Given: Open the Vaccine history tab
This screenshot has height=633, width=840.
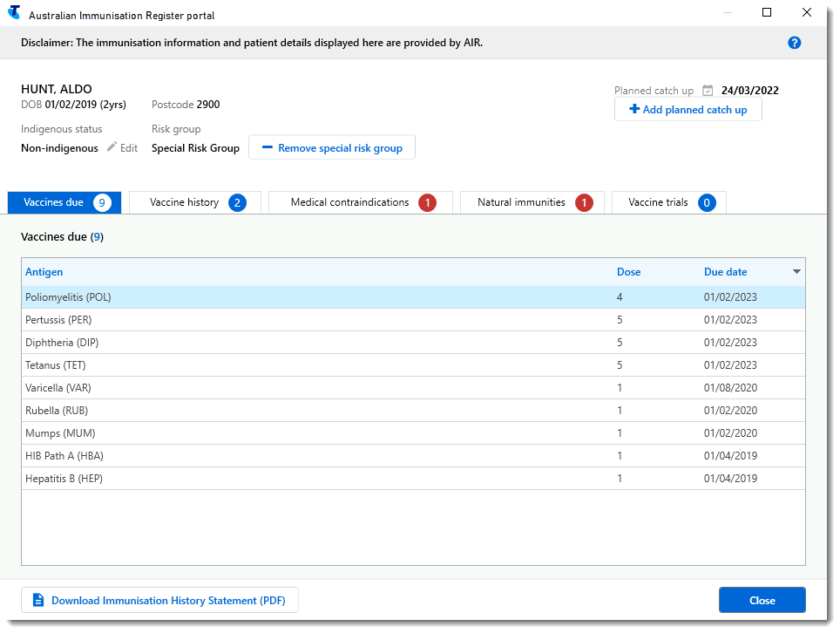Looking at the screenshot, I should pyautogui.click(x=195, y=202).
